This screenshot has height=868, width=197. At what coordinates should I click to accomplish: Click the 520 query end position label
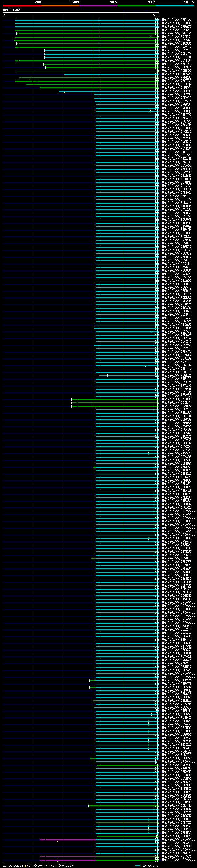(155, 15)
